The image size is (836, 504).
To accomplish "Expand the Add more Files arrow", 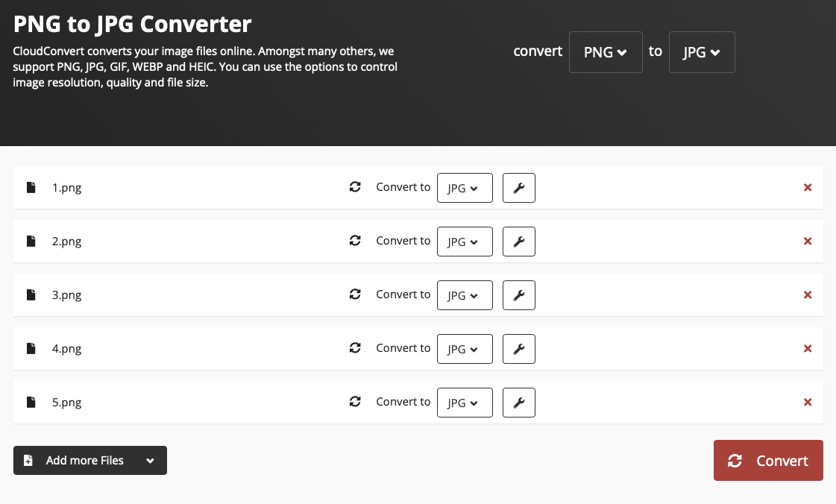I will [x=151, y=461].
